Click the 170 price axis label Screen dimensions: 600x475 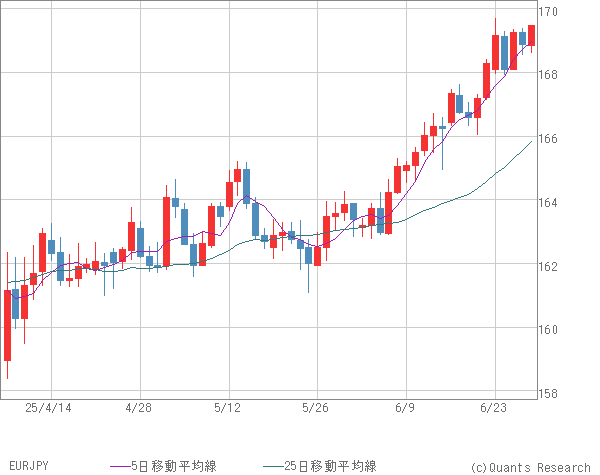coord(548,12)
